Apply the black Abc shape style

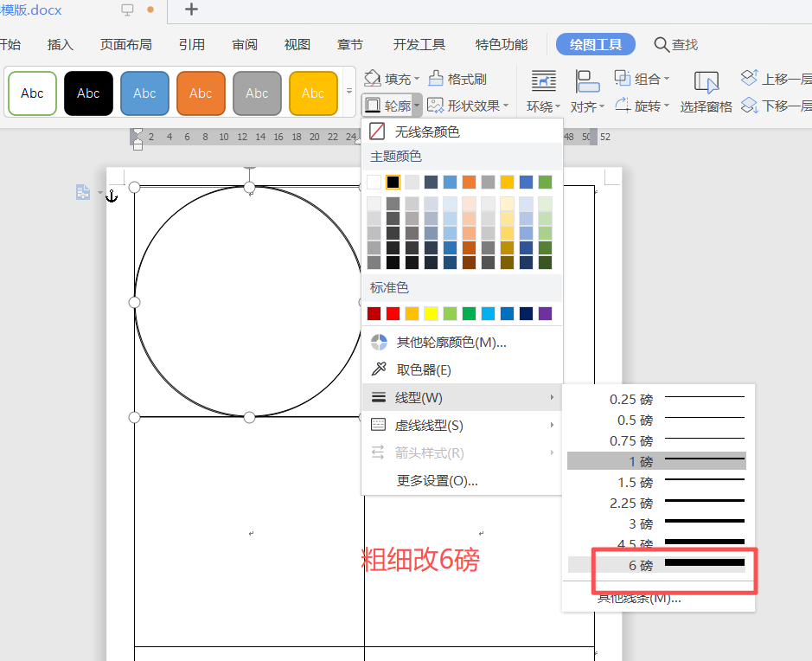(88, 93)
